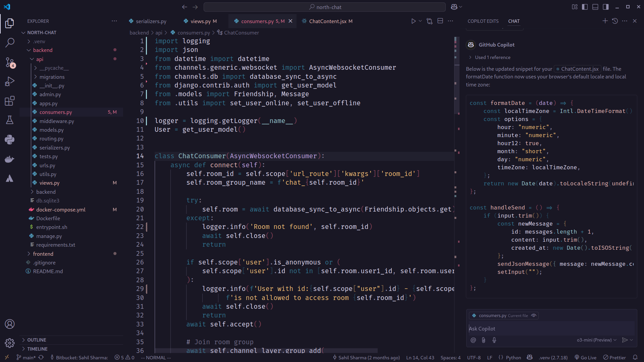Select .venv (2.7.18) Python interpreter

(x=553, y=357)
